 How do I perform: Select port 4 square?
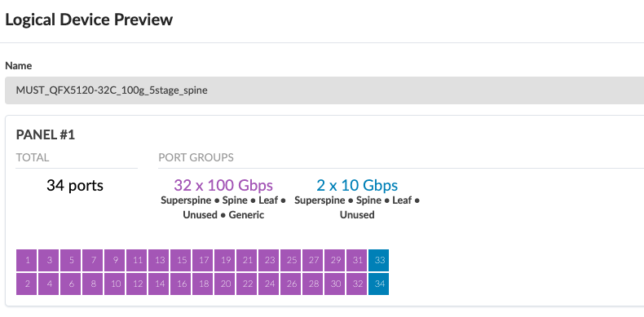pyautogui.click(x=49, y=284)
